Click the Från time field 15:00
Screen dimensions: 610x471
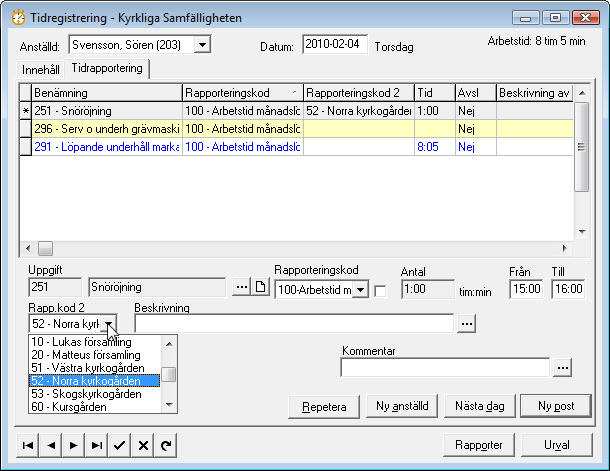pyautogui.click(x=526, y=289)
